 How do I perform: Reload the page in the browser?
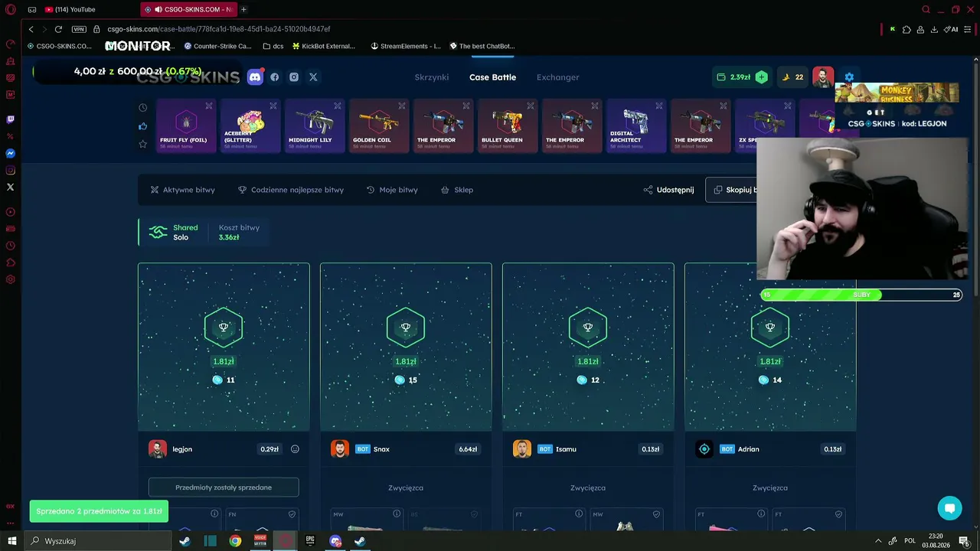click(x=58, y=29)
